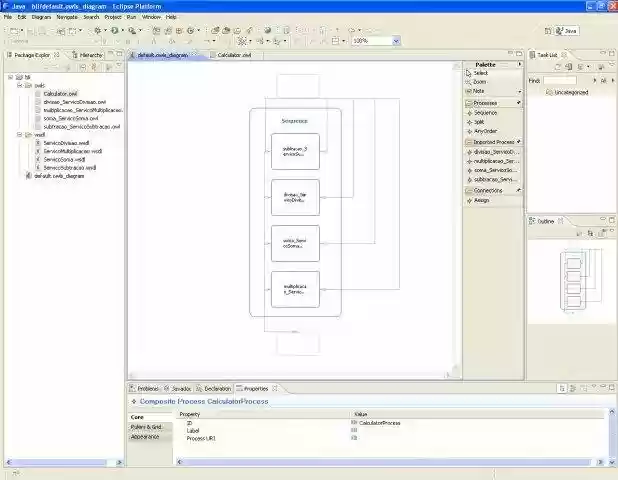Collapse the owls folder node

pyautogui.click(x=19, y=86)
